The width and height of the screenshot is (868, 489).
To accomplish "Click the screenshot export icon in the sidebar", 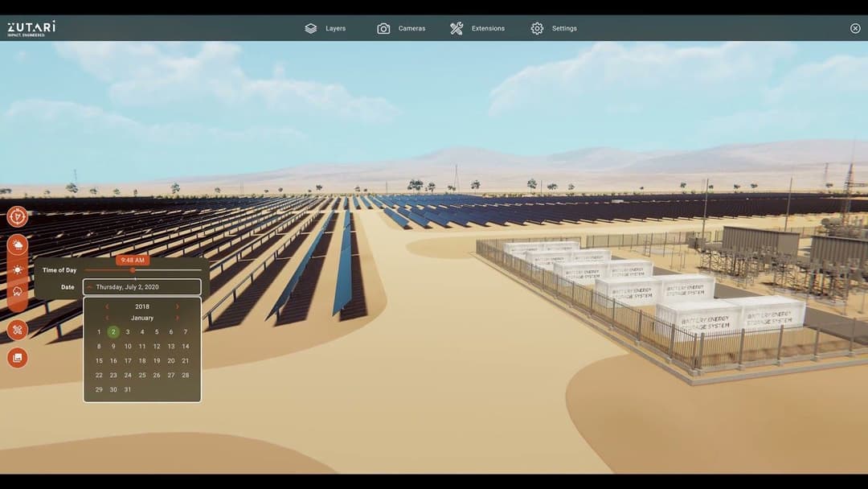I will (x=18, y=357).
